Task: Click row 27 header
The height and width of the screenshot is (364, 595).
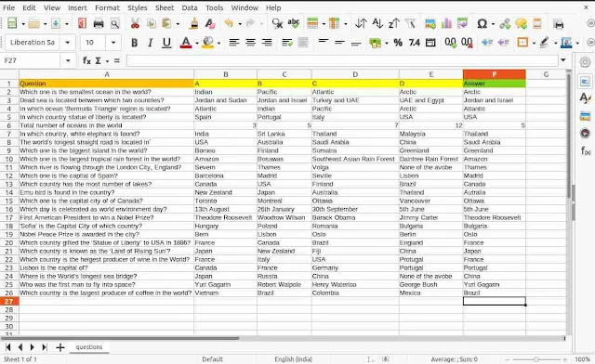Action: [x=9, y=302]
